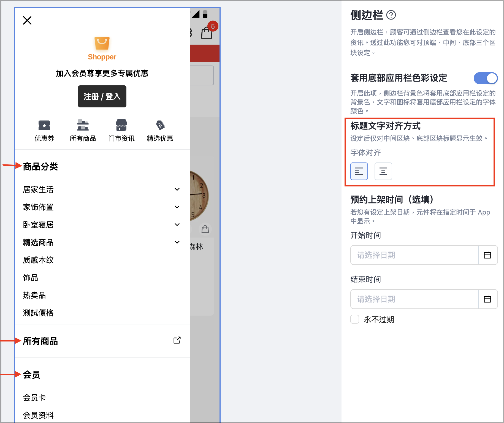
Task: Click the 商品分类 section heading
Action: click(x=40, y=167)
